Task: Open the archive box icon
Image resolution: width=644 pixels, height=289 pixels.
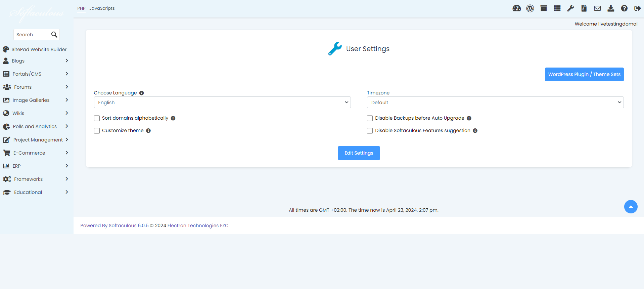Action: 544,8
